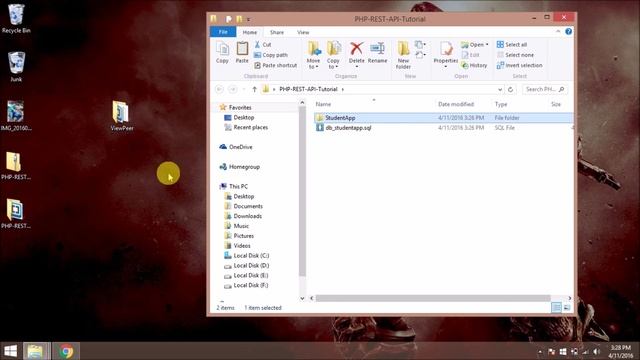Go up one folder with arrow

click(254, 89)
